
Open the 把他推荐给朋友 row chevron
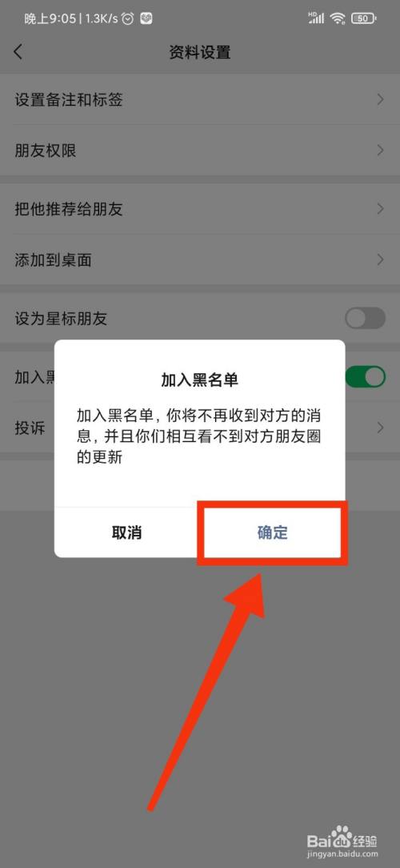coord(381,209)
